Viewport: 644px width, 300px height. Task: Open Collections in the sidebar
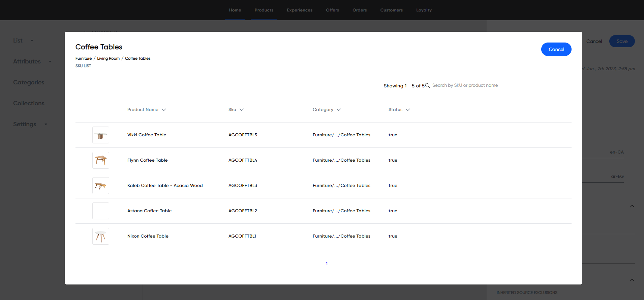29,103
